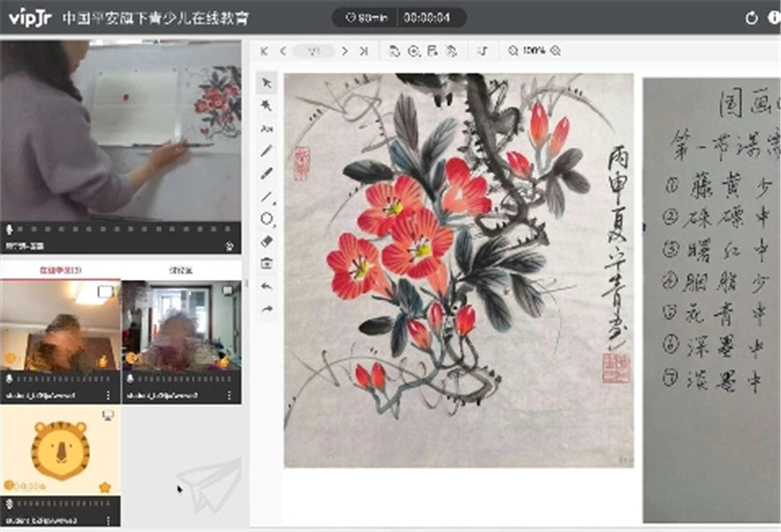
Task: Undo the last whiteboard action
Action: [267, 286]
